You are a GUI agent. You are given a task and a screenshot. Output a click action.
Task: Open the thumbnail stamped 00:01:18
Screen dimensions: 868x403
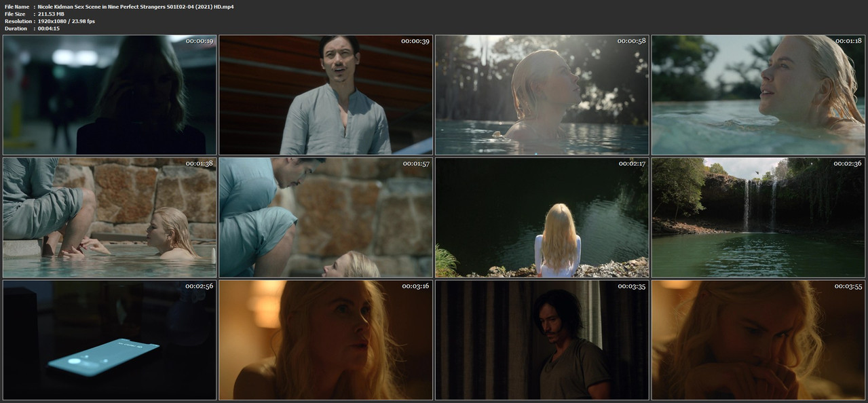(758, 95)
